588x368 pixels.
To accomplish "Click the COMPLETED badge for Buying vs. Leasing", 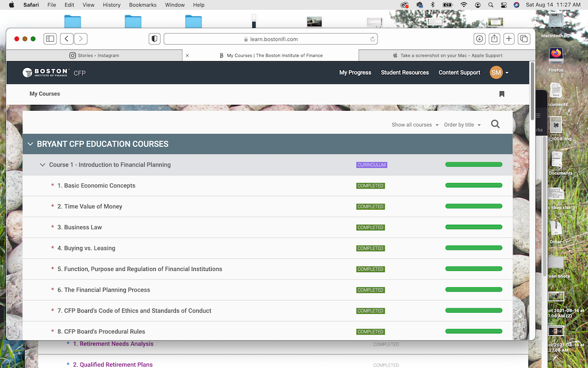I will point(370,248).
